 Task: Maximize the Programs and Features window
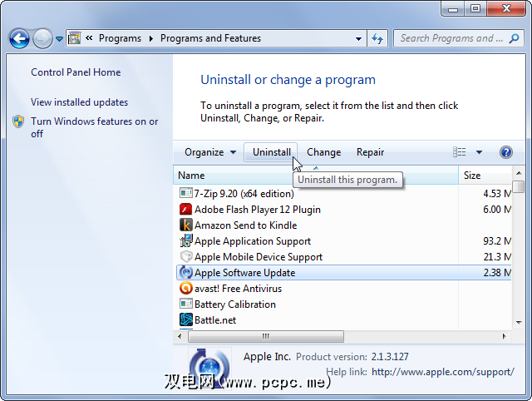pyautogui.click(x=475, y=9)
